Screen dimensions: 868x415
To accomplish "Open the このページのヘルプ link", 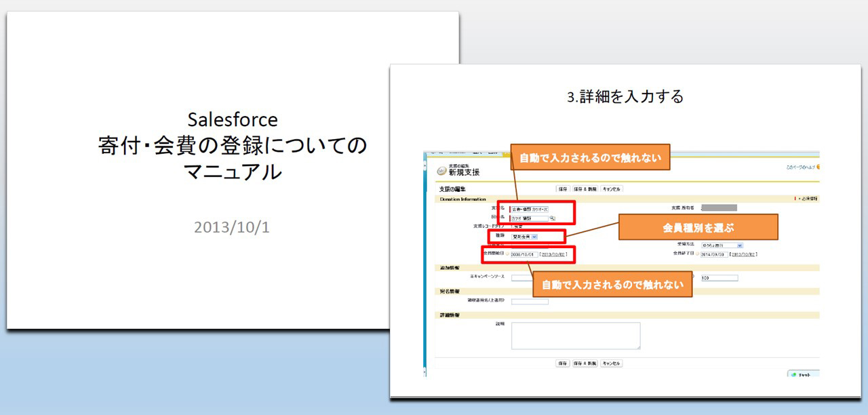I will [802, 166].
